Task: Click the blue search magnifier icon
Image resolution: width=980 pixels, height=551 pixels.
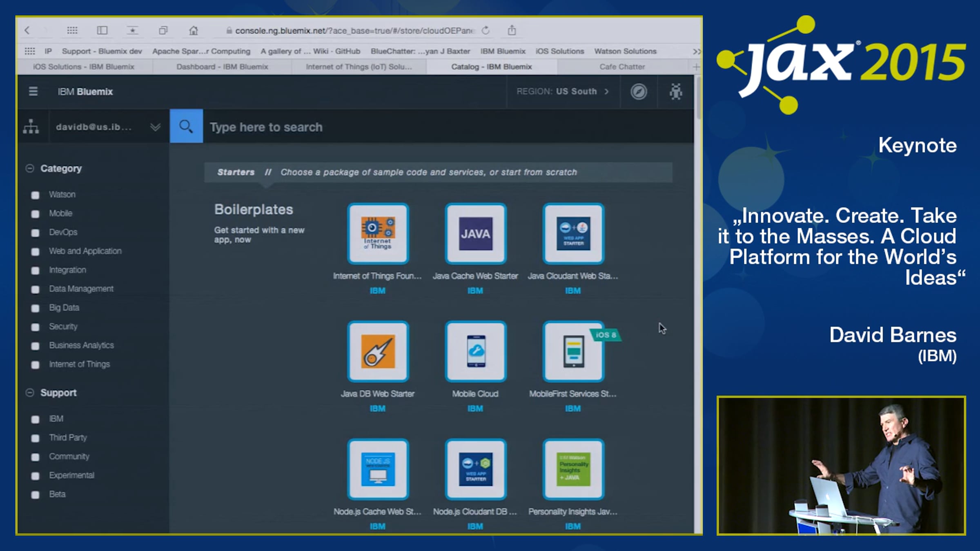Action: 186,126
